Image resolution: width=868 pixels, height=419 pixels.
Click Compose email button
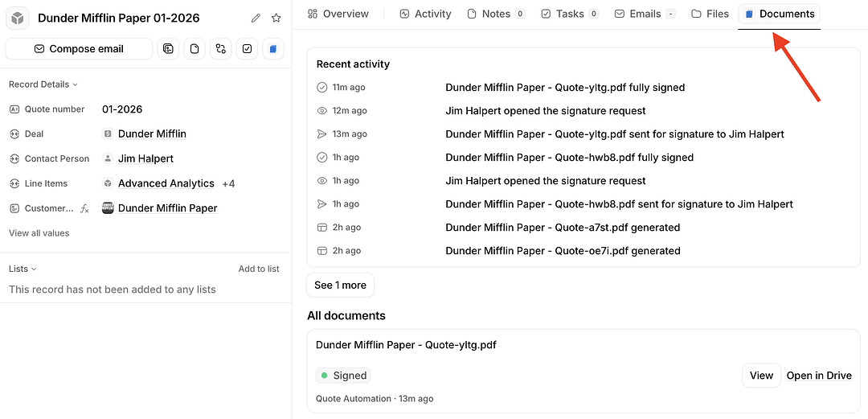[x=79, y=49]
